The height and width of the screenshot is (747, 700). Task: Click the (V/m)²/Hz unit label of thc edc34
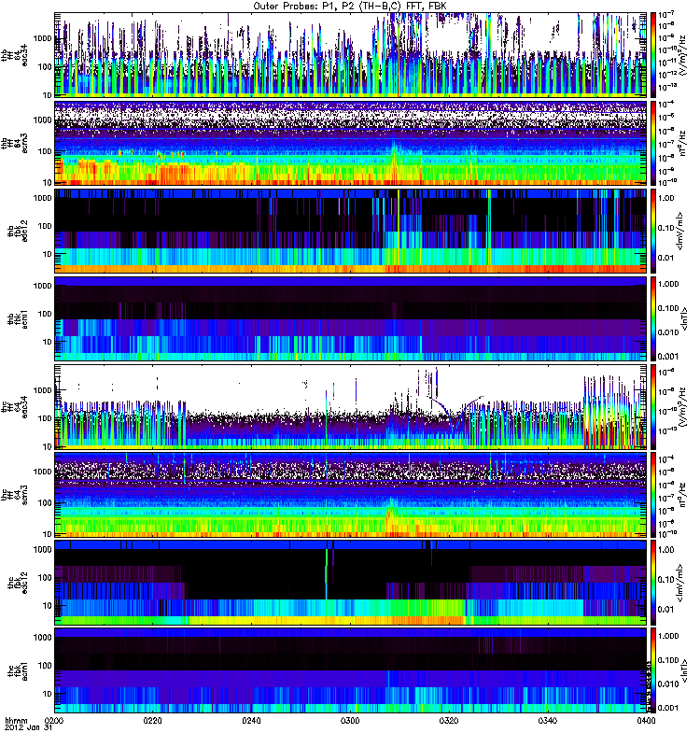point(682,407)
